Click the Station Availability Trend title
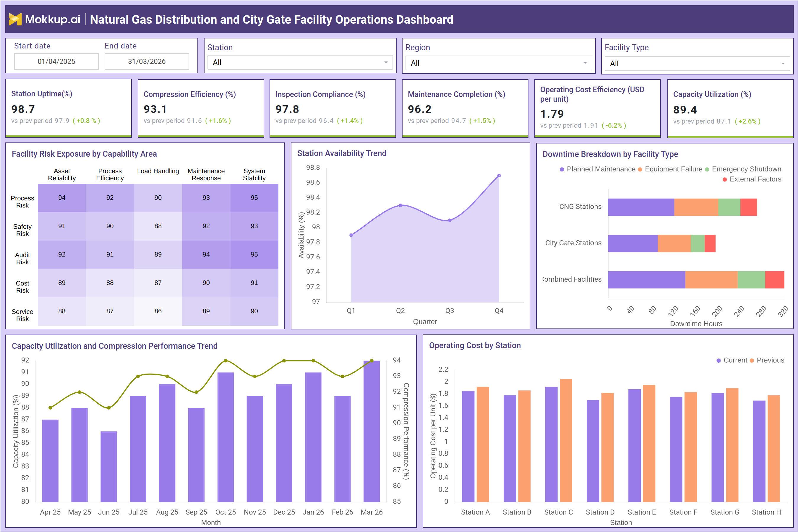The image size is (798, 532). [x=342, y=153]
